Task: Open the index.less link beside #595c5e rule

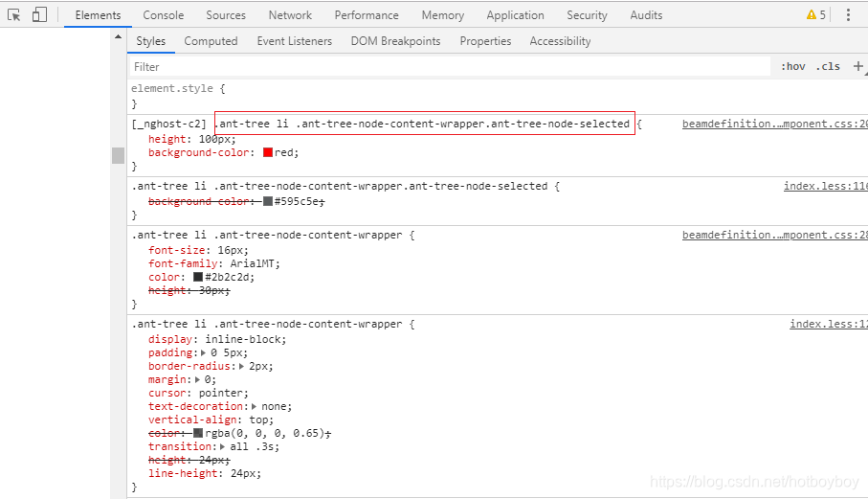Action: [x=826, y=186]
